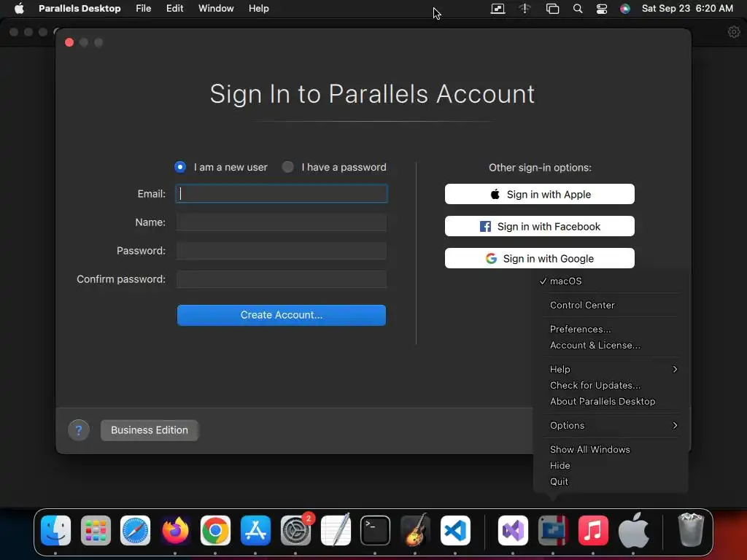Image resolution: width=747 pixels, height=560 pixels.
Task: Open Finder from the dock
Action: pyautogui.click(x=55, y=530)
